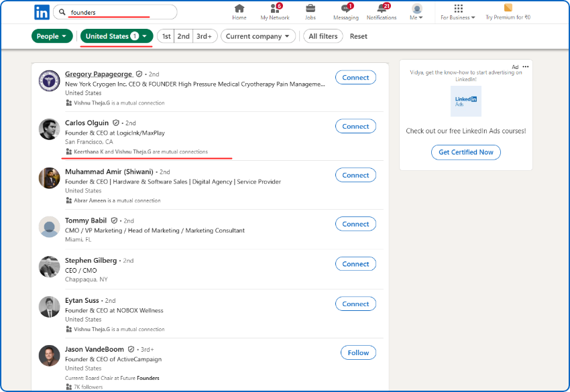Connect with Muhammad Amir (Shiwani)
Image resolution: width=570 pixels, height=392 pixels.
(x=355, y=175)
